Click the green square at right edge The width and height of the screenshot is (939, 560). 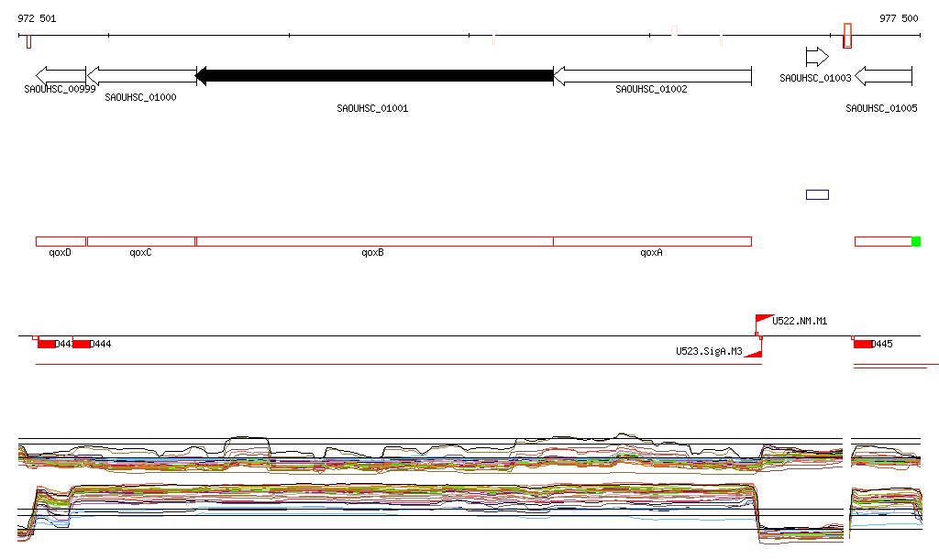pos(916,242)
